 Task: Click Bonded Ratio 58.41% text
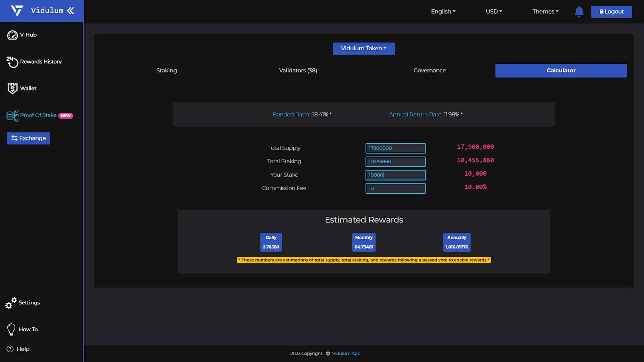click(302, 115)
